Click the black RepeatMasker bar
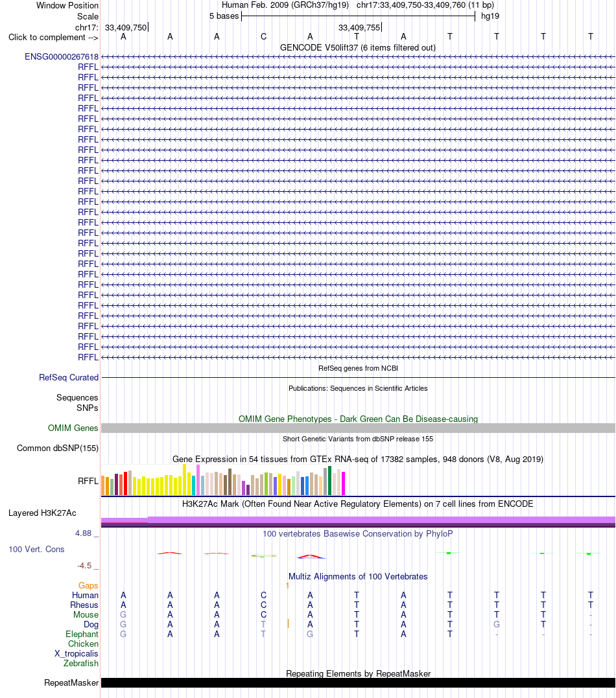 pos(358,683)
